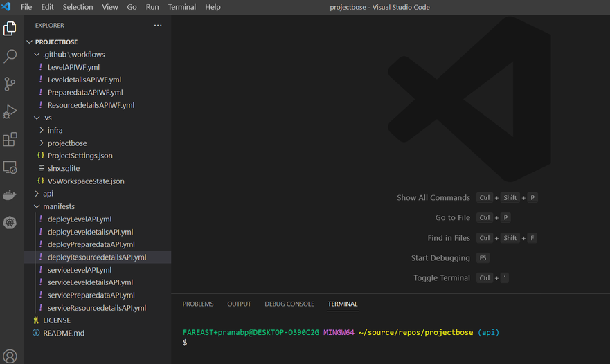610x364 pixels.
Task: Open the Edit menu
Action: point(47,7)
